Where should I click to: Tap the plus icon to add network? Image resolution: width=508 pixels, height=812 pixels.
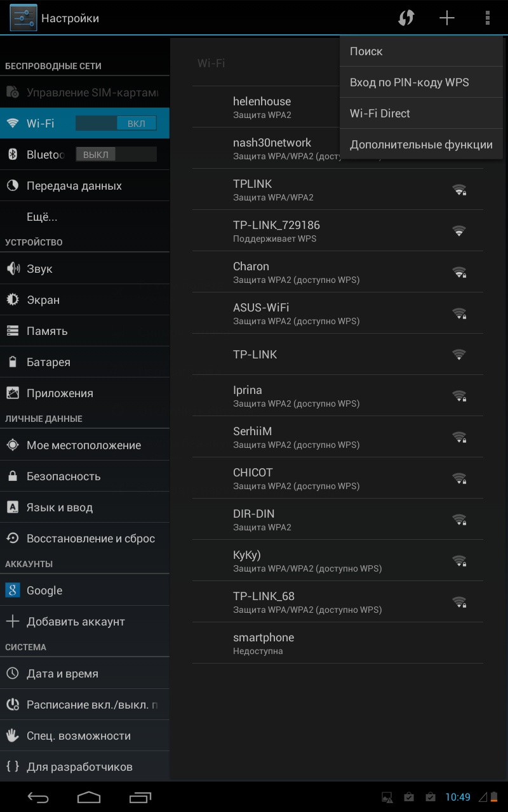(x=447, y=18)
